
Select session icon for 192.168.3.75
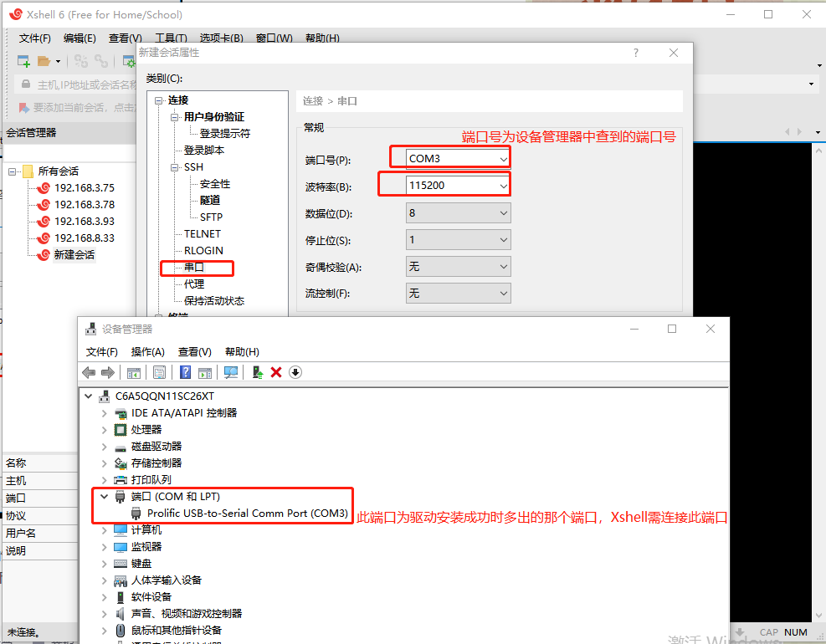44,188
